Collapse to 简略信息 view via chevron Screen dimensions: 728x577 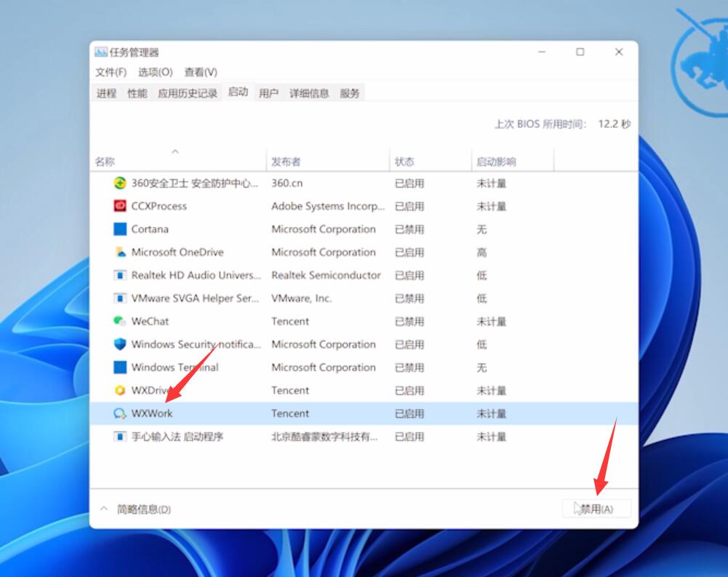[x=104, y=509]
